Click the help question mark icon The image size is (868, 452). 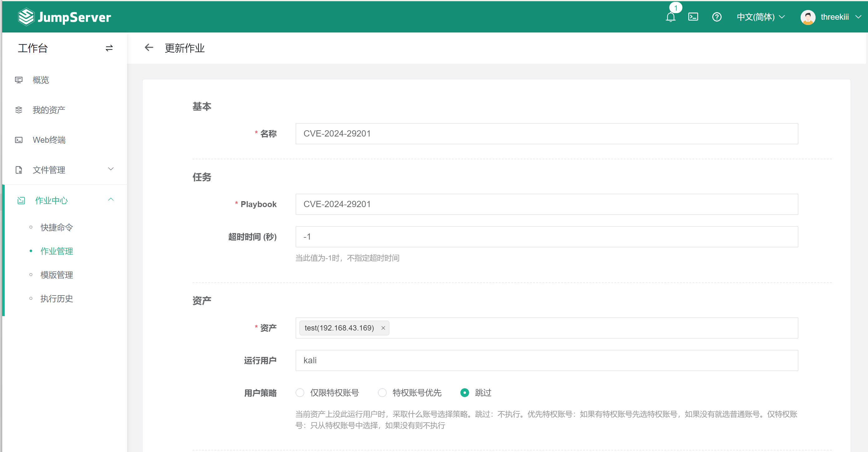(x=716, y=17)
